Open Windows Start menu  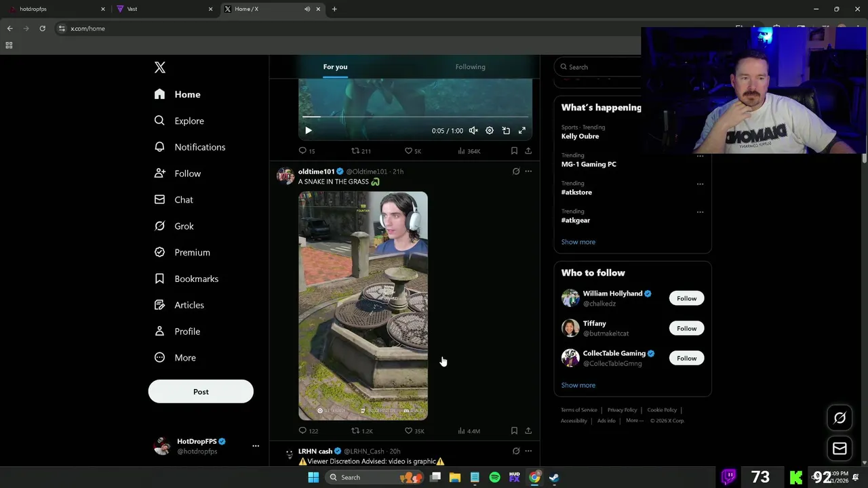(313, 477)
